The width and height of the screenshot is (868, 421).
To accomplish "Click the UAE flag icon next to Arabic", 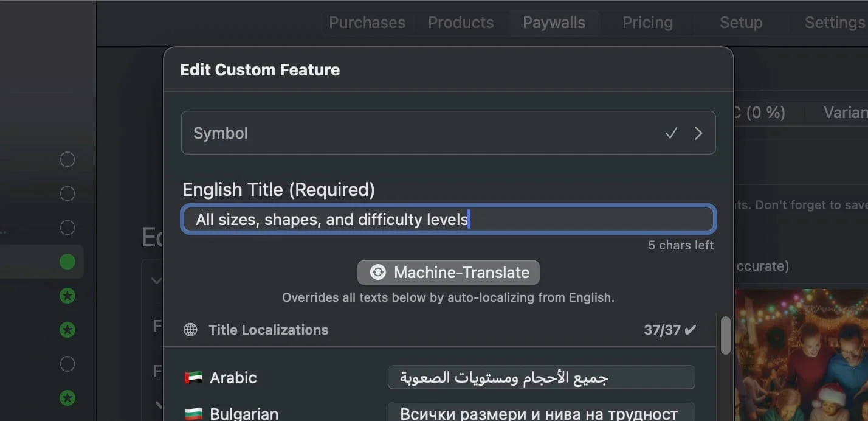I will [x=193, y=377].
